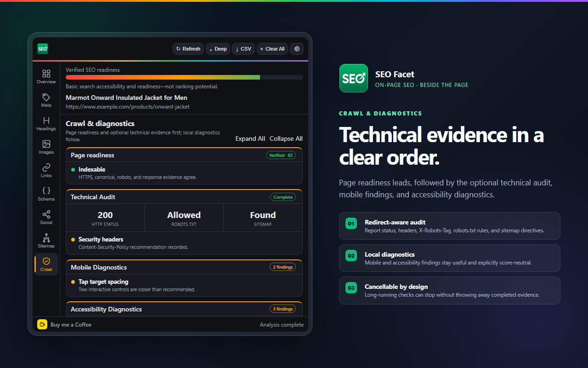Click the Verified SEO readiness progress bar
The height and width of the screenshot is (368, 588).
click(184, 77)
